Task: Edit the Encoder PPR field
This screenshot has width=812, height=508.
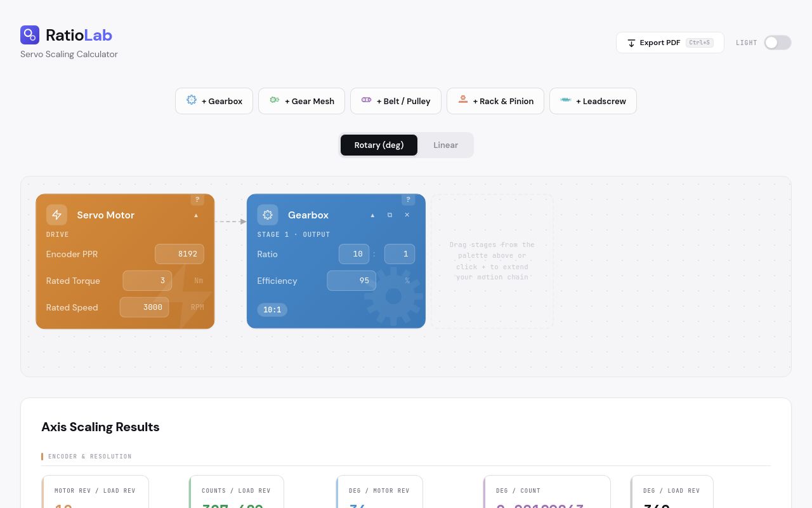Action: tap(180, 254)
